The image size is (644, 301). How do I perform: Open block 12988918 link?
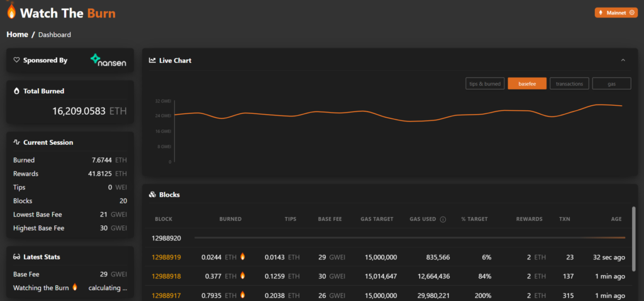tap(166, 276)
